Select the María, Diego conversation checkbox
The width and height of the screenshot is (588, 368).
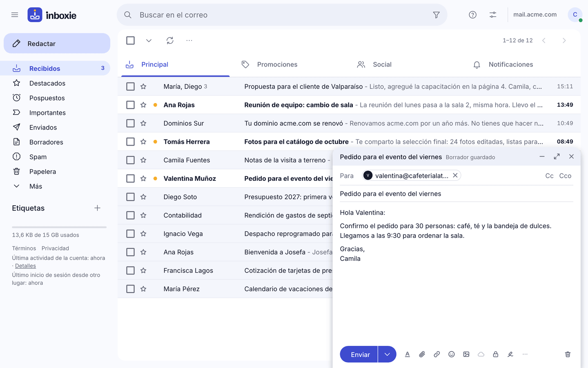click(131, 86)
